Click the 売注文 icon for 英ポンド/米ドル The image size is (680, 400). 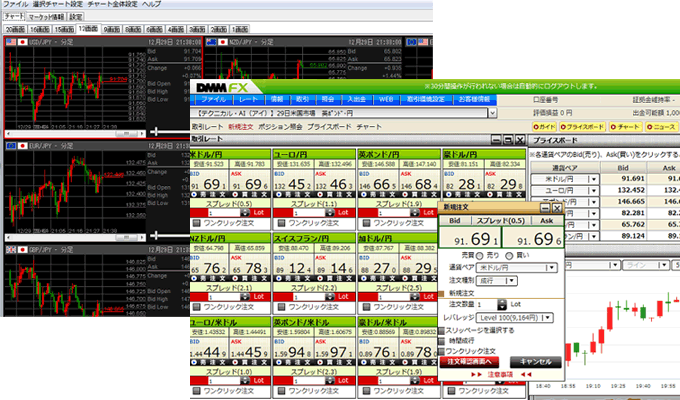point(278,362)
